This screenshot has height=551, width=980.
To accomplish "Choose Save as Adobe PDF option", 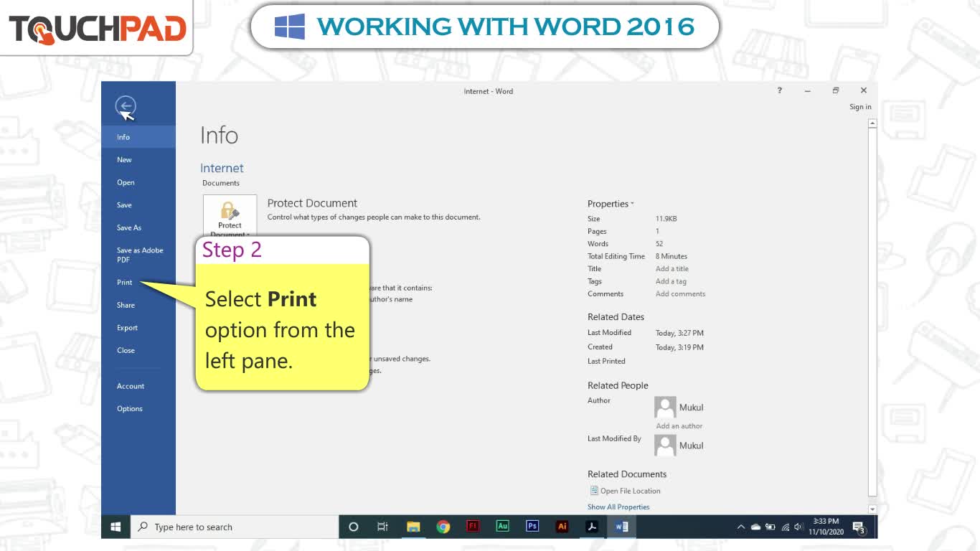I will tap(138, 255).
